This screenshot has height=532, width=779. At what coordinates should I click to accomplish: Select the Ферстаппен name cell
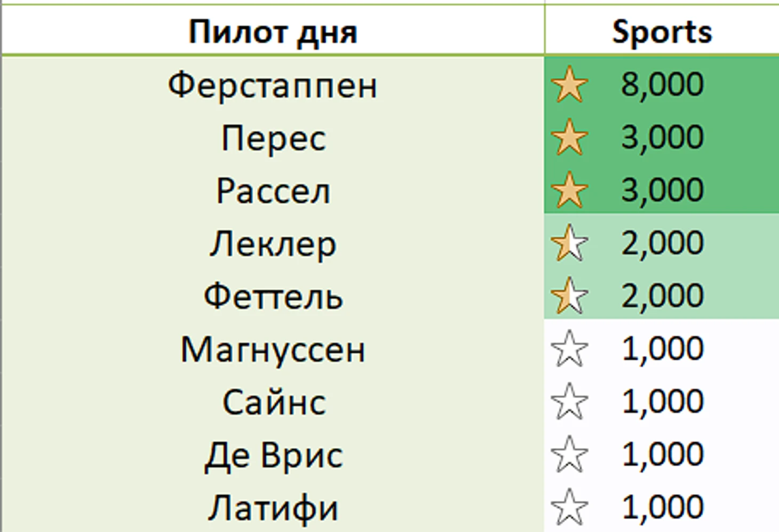[x=273, y=85]
